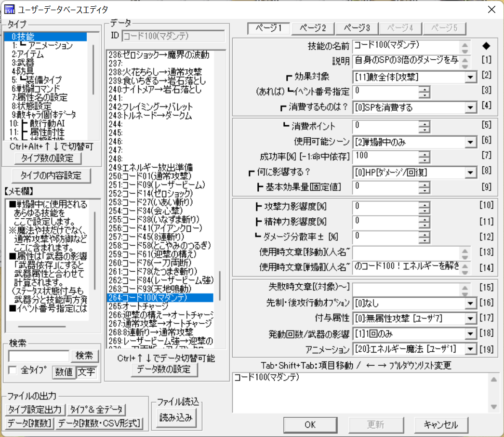
Task: Toggle the 数値 search mode button
Action: 64,372
